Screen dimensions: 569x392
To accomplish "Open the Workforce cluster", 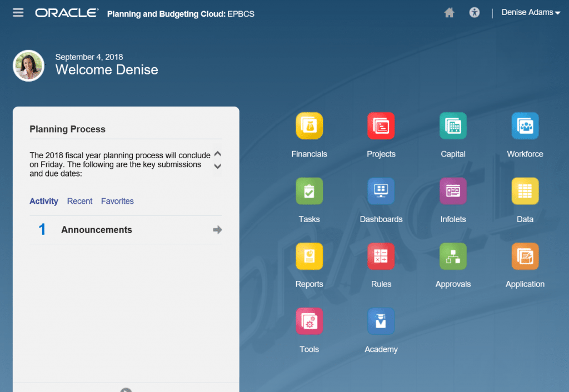I will [x=525, y=126].
